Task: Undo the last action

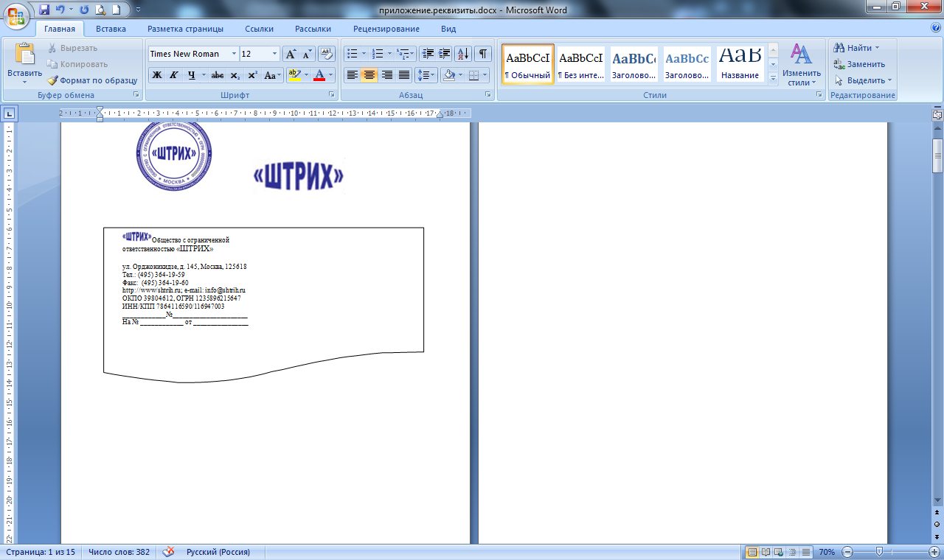Action: click(60, 10)
